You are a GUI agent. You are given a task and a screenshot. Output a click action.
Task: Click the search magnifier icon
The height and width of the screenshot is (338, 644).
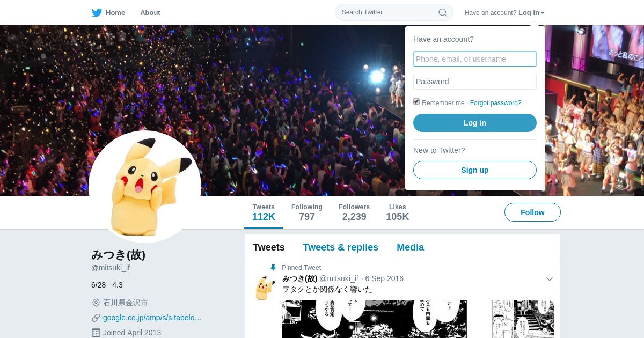(x=443, y=12)
